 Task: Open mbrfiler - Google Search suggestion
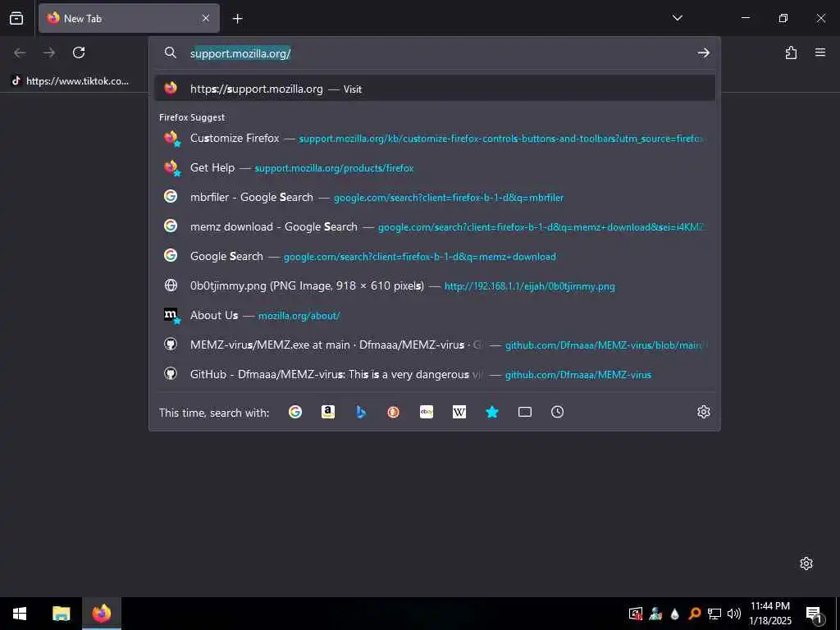point(435,197)
